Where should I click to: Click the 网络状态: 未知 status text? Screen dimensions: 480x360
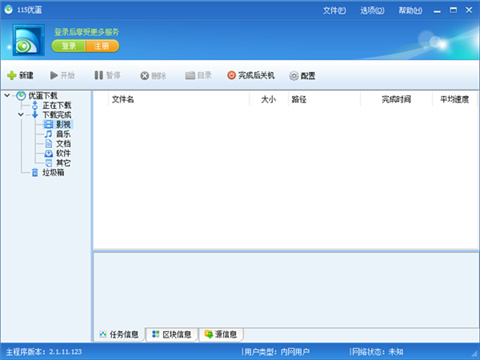(x=378, y=352)
